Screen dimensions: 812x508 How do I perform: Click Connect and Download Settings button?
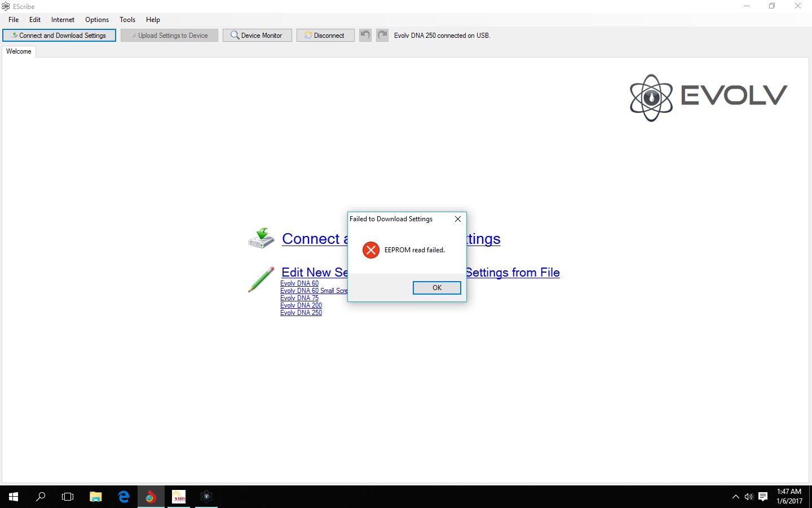tap(59, 35)
